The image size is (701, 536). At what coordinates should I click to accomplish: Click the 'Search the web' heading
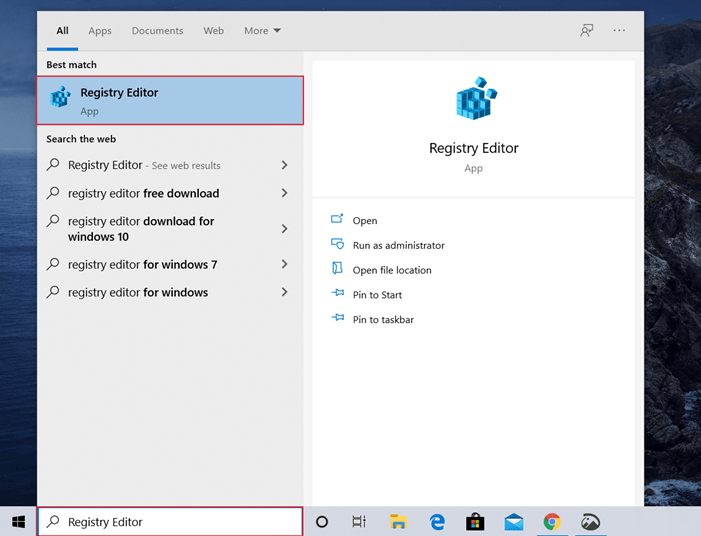(x=81, y=139)
